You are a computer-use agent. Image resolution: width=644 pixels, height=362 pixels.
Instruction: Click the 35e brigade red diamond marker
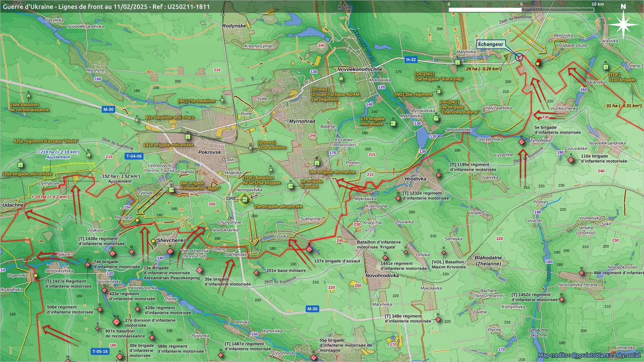point(200,270)
